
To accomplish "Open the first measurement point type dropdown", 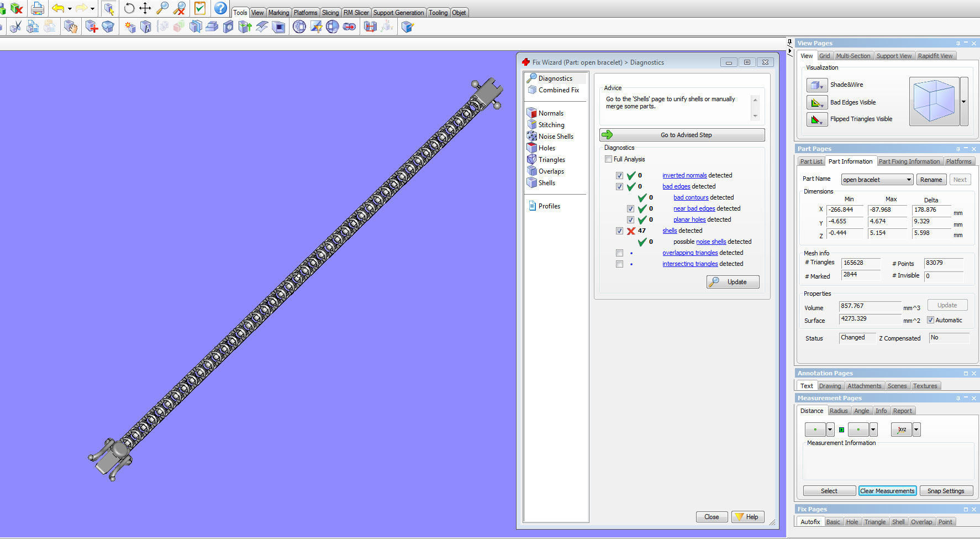I will [x=830, y=430].
